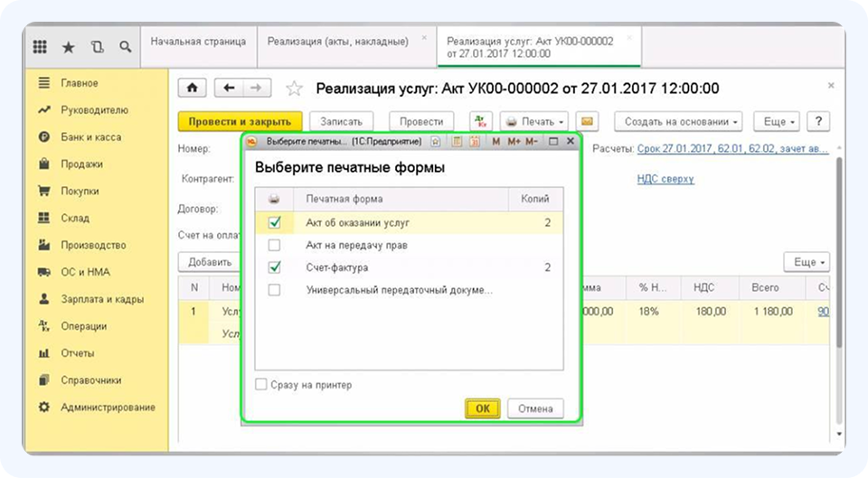This screenshot has height=478, width=868.
Task: Open the НДС сверху link
Action: pos(665,179)
